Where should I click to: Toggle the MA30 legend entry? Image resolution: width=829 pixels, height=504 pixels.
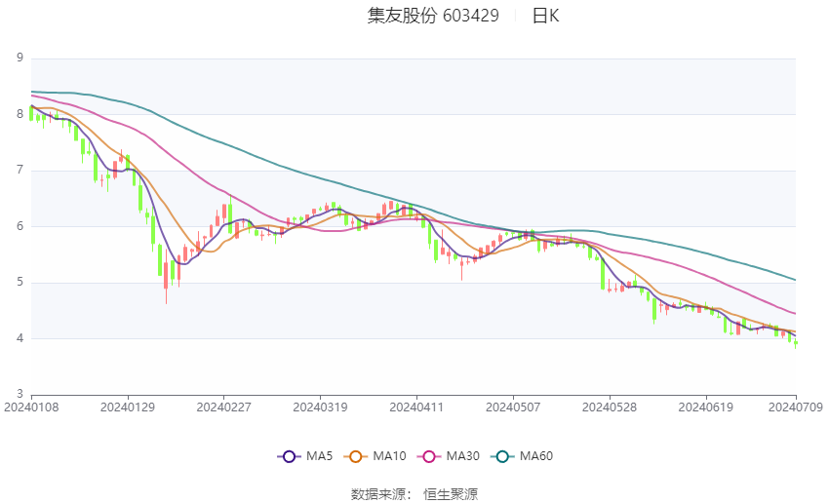[449, 456]
